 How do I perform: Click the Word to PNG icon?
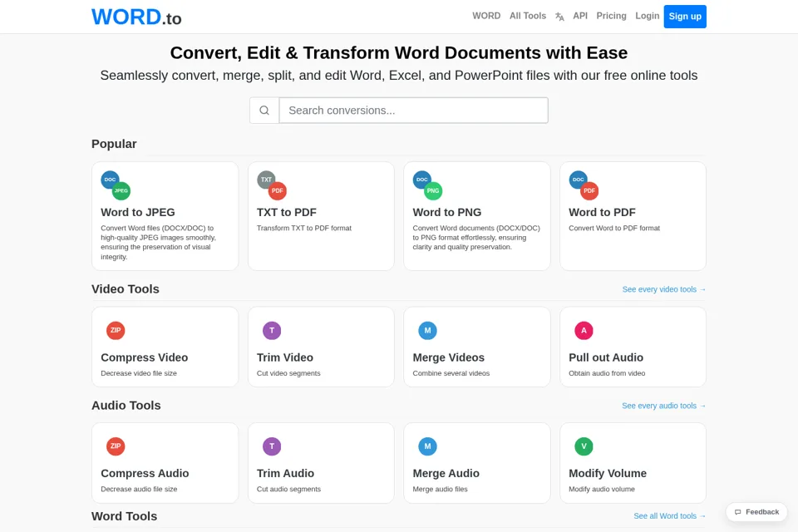(427, 185)
